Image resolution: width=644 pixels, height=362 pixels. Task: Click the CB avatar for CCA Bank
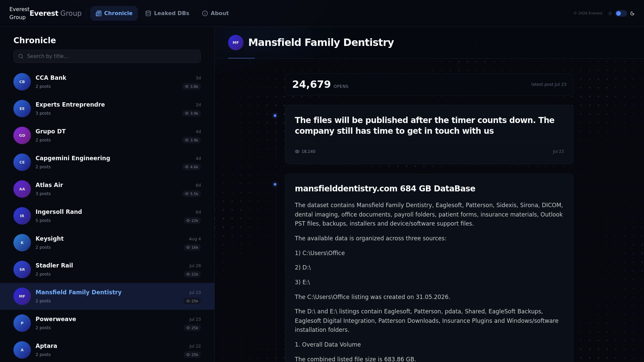pos(22,82)
